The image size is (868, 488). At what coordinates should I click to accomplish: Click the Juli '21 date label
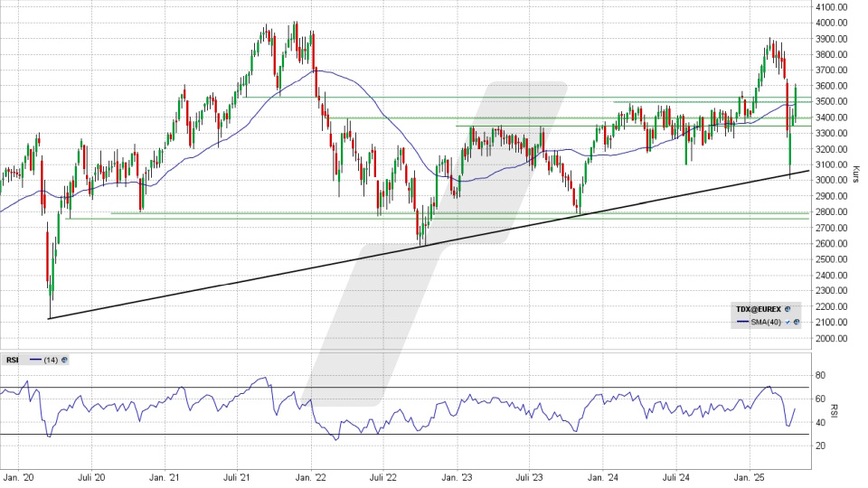click(238, 477)
